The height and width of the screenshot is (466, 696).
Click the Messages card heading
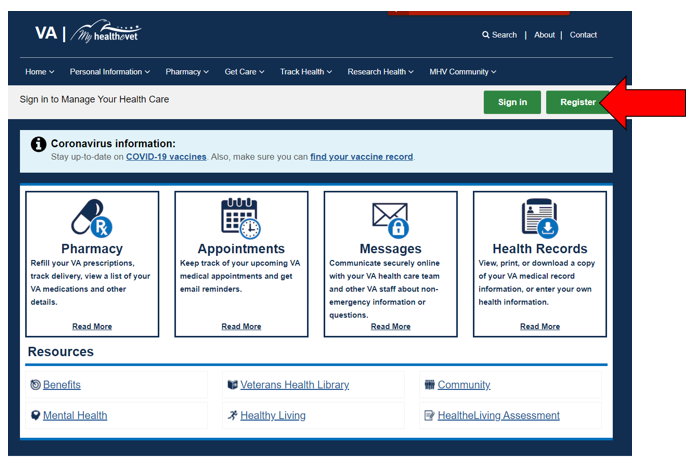pos(391,249)
